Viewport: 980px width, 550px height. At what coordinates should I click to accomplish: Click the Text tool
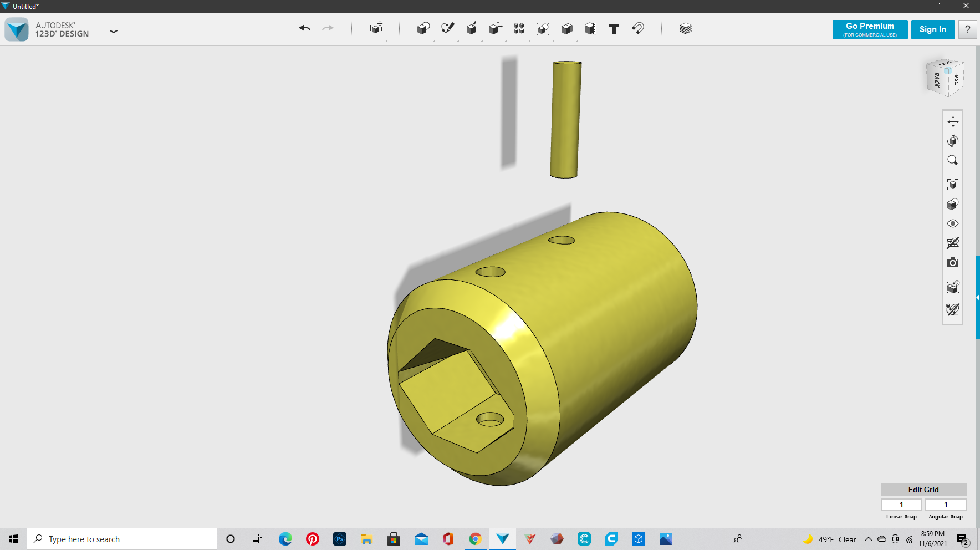[614, 29]
